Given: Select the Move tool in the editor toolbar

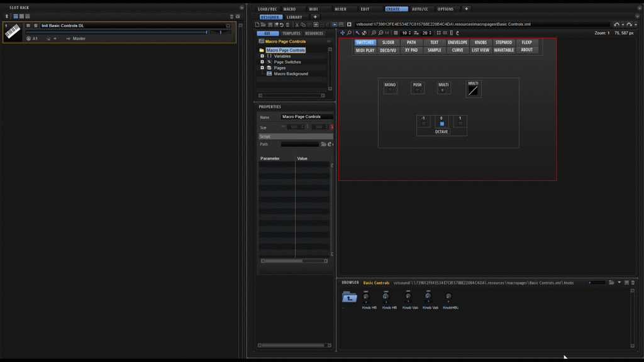Looking at the screenshot, I should pyautogui.click(x=342, y=33).
